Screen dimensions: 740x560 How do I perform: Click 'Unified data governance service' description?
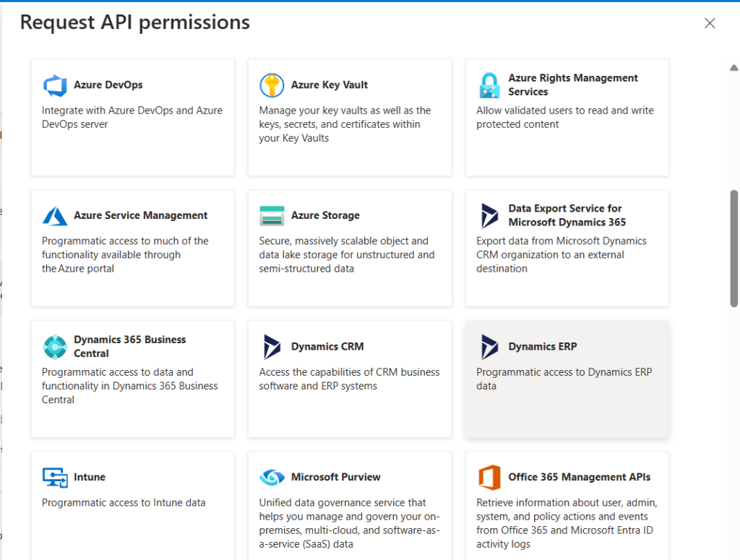349,524
